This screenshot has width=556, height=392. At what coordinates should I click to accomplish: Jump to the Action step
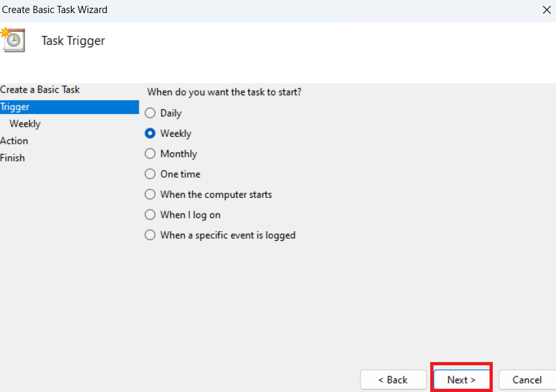(14, 141)
